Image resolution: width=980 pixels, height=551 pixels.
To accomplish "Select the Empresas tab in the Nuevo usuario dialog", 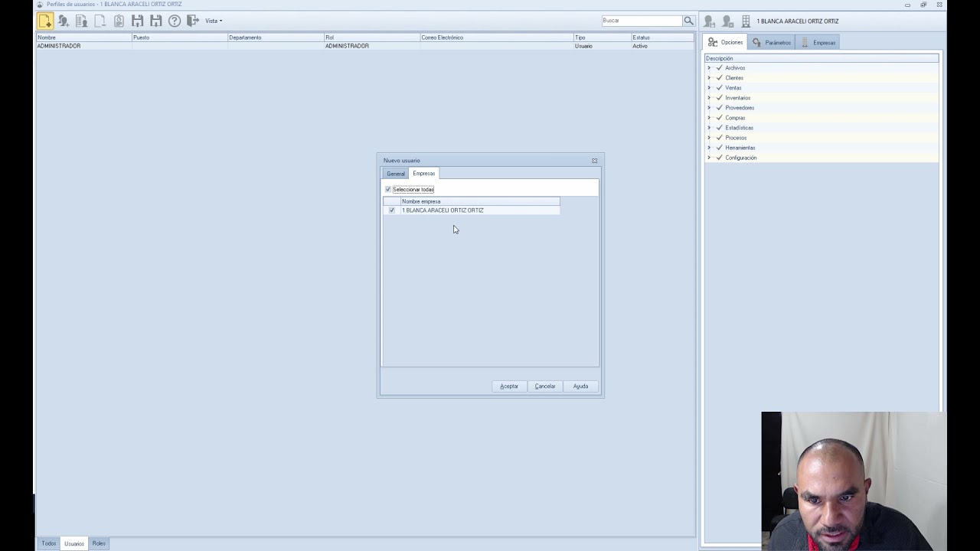I will point(423,173).
